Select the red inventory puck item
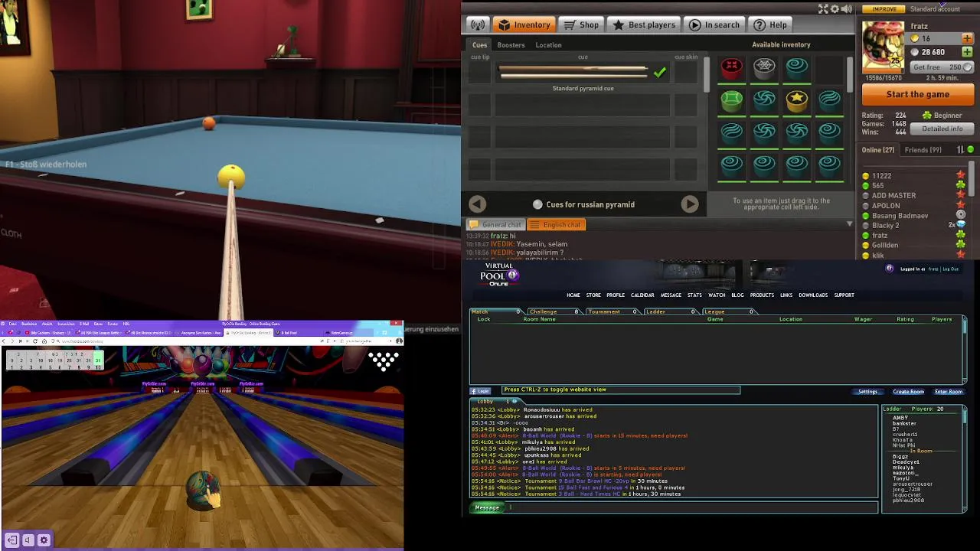The width and height of the screenshot is (980, 551). click(x=732, y=68)
